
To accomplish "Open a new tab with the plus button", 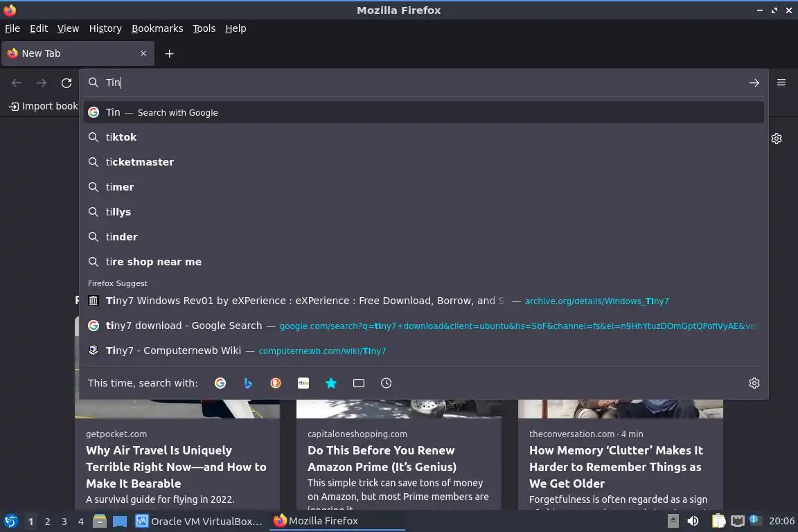I will [x=170, y=53].
